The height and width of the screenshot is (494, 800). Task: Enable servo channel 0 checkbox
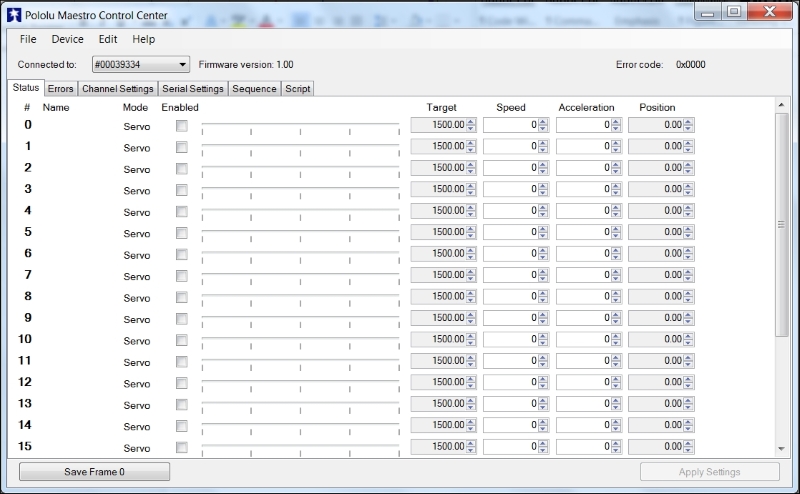coord(182,126)
